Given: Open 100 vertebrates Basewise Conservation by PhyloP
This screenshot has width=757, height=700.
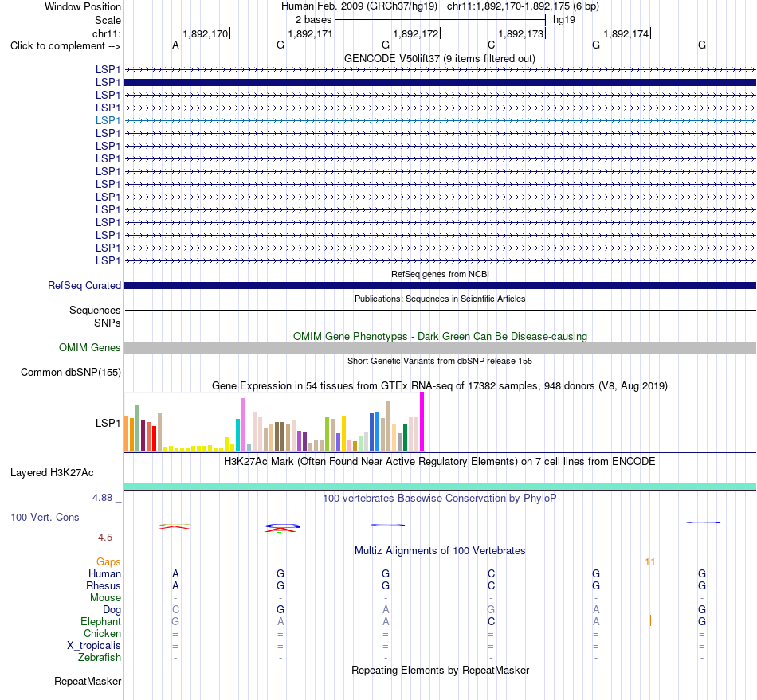Looking at the screenshot, I should click(x=440, y=498).
